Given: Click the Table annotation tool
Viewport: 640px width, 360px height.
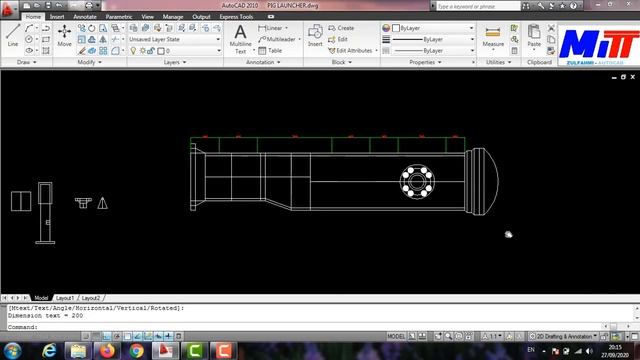Looking at the screenshot, I should [270, 51].
